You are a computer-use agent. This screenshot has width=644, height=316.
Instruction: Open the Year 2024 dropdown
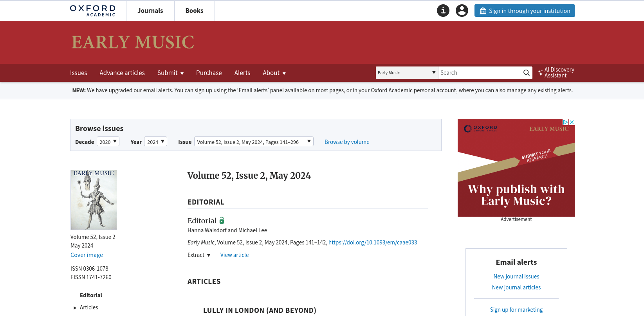(x=155, y=142)
